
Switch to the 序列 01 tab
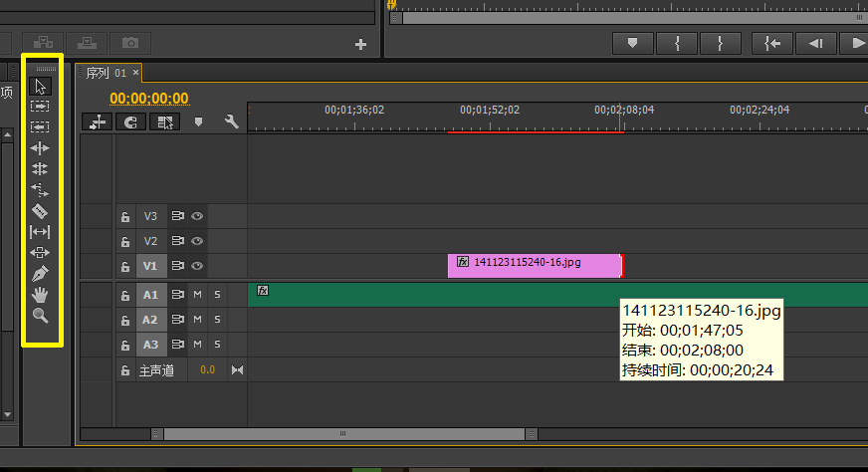point(107,73)
